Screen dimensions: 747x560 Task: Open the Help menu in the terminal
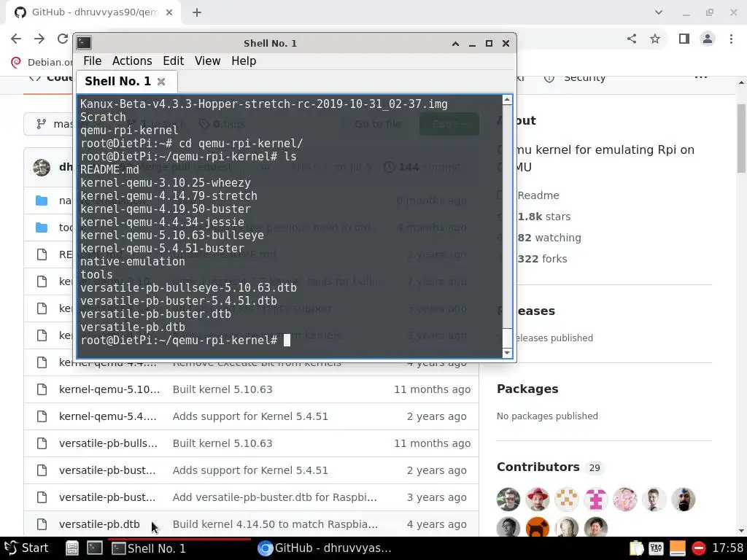coord(244,61)
